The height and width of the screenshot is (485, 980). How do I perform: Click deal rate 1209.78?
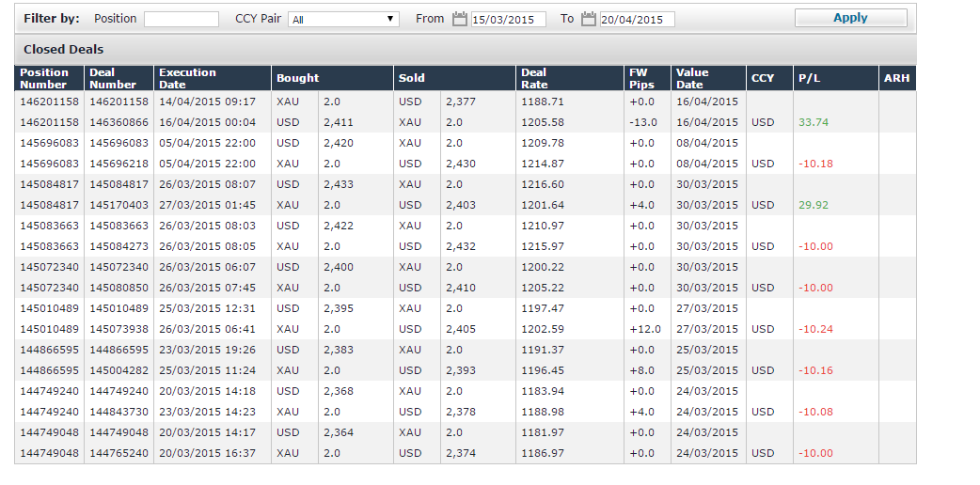543,143
